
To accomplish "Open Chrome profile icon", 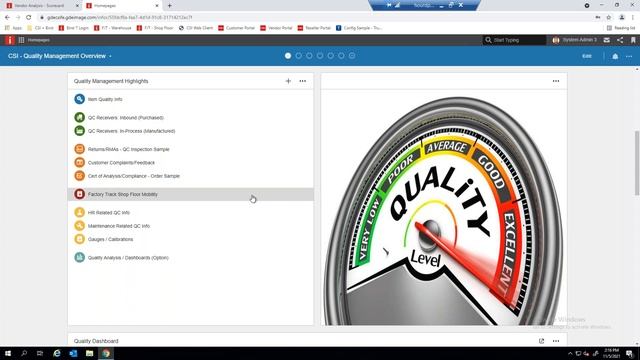I will click(x=622, y=18).
